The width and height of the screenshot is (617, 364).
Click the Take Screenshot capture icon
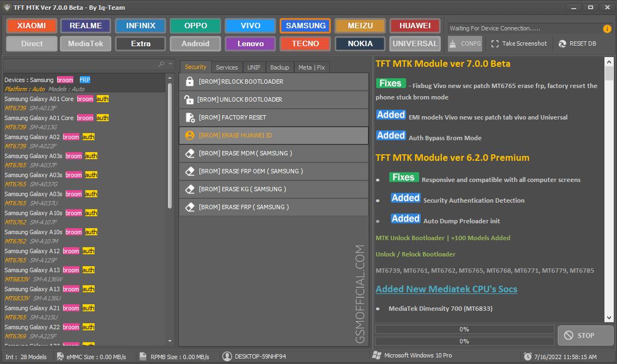point(495,43)
